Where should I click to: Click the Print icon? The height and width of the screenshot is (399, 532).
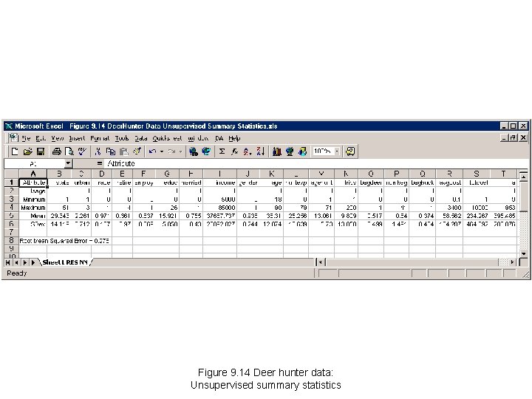56,151
